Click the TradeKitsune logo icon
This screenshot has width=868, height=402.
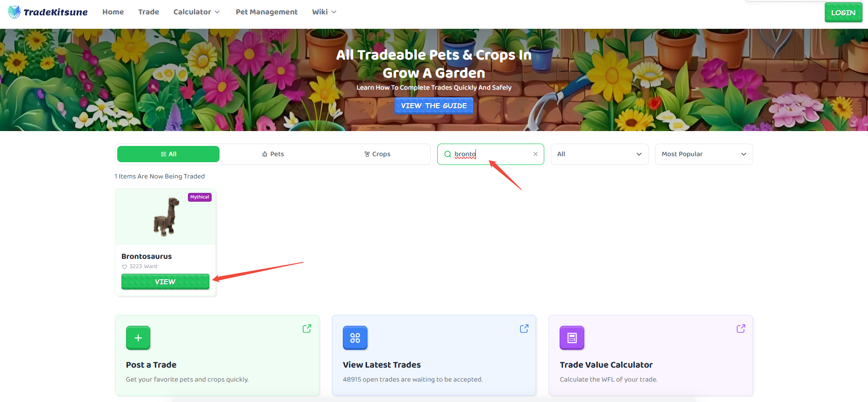point(14,12)
